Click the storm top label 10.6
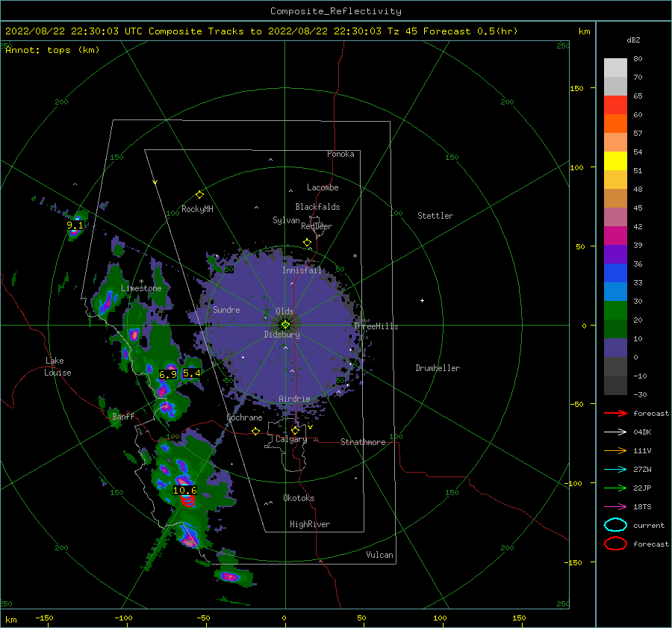 point(184,491)
